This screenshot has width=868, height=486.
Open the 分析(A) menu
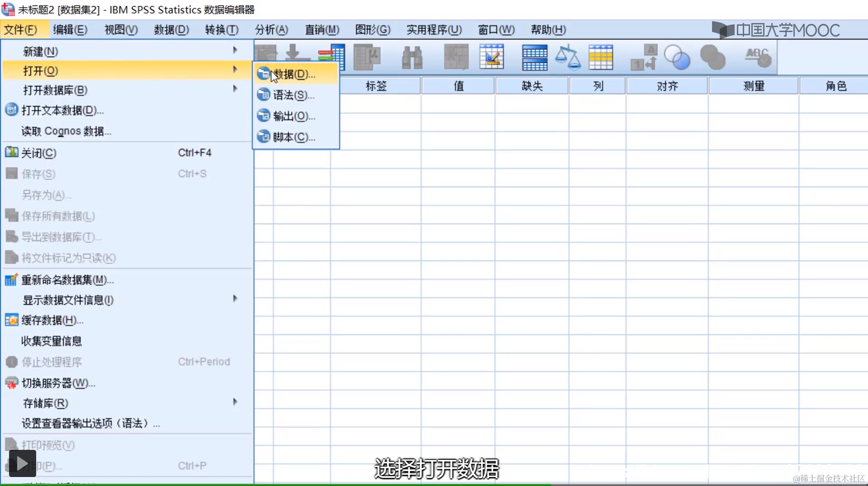click(271, 29)
